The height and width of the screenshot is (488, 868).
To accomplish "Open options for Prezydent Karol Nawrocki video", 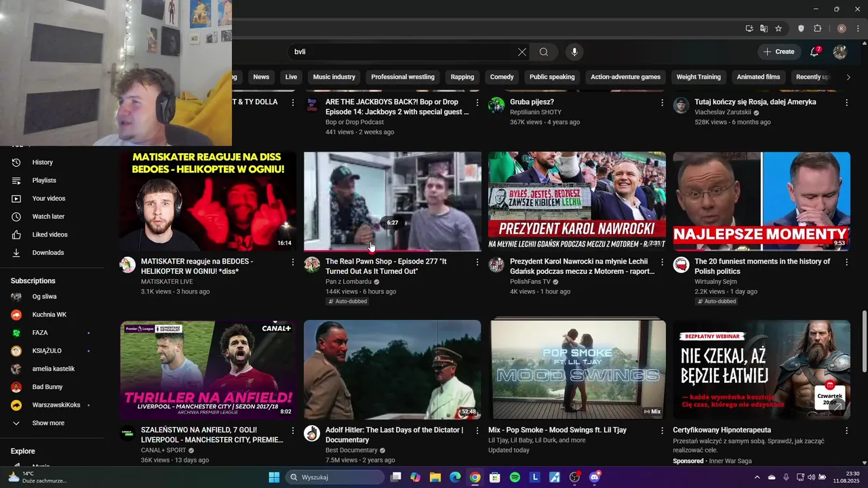I will (662, 262).
